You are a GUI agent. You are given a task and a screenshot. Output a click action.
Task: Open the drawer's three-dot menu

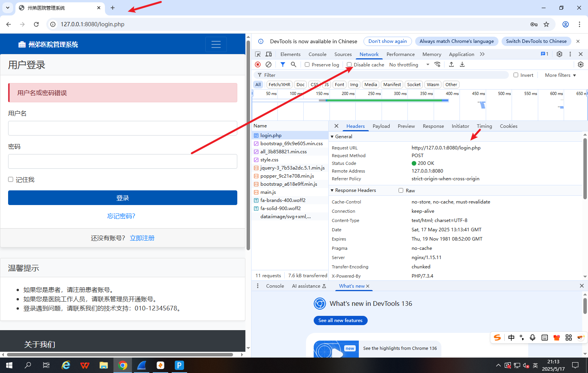pyautogui.click(x=258, y=286)
